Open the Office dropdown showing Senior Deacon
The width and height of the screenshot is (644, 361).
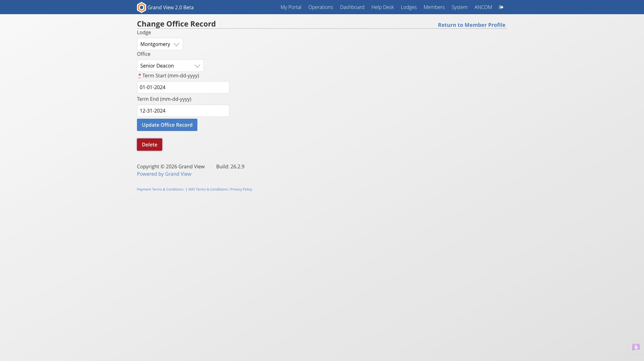tap(170, 66)
